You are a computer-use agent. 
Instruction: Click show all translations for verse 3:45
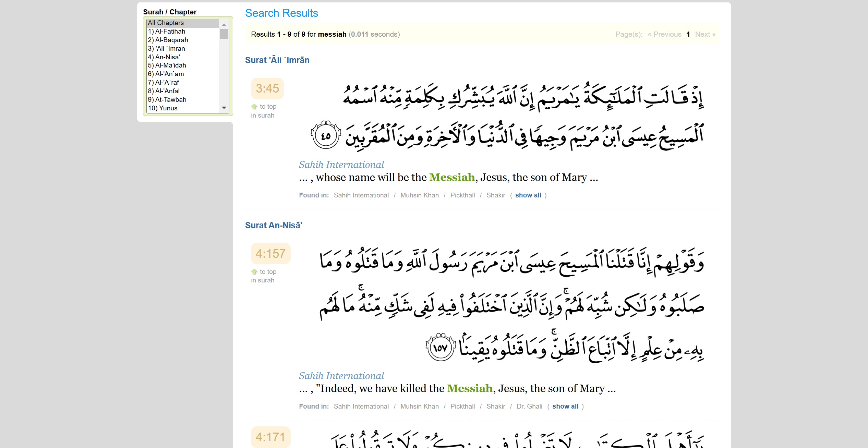coord(528,195)
